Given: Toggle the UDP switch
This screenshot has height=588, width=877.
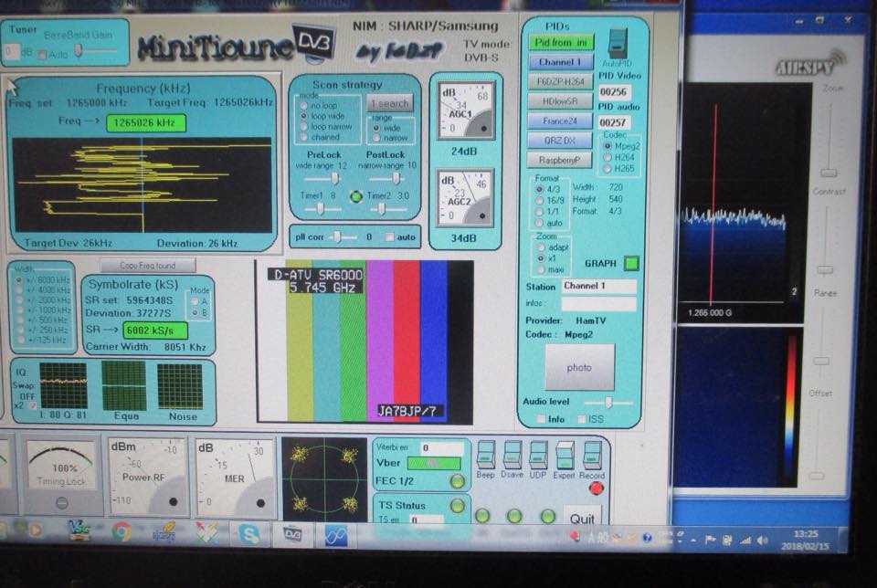Looking at the screenshot, I should click(538, 454).
